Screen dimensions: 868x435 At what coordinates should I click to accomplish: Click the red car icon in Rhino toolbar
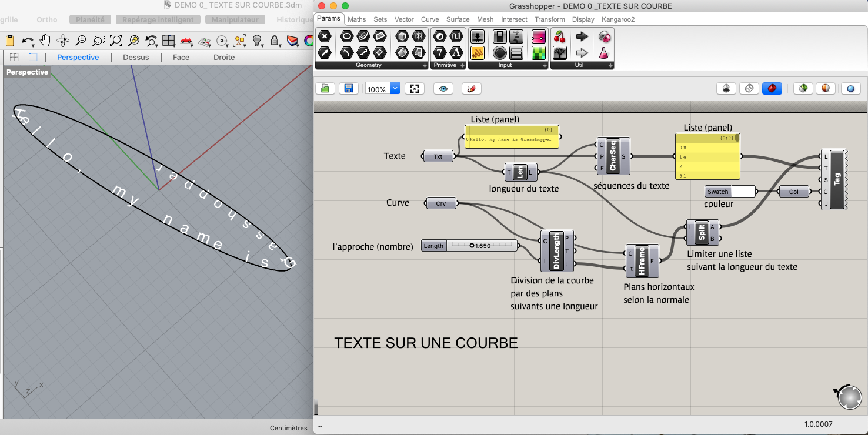(x=186, y=41)
